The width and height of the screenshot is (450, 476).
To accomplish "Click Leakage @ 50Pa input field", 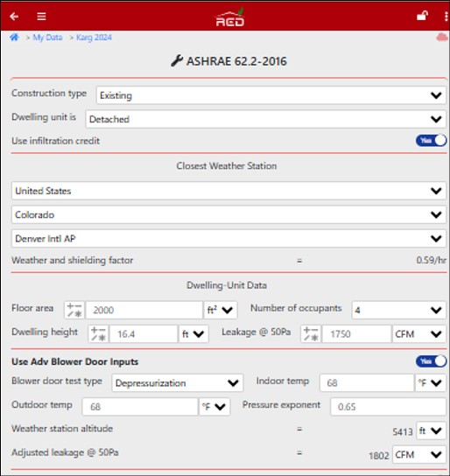I will (x=357, y=334).
